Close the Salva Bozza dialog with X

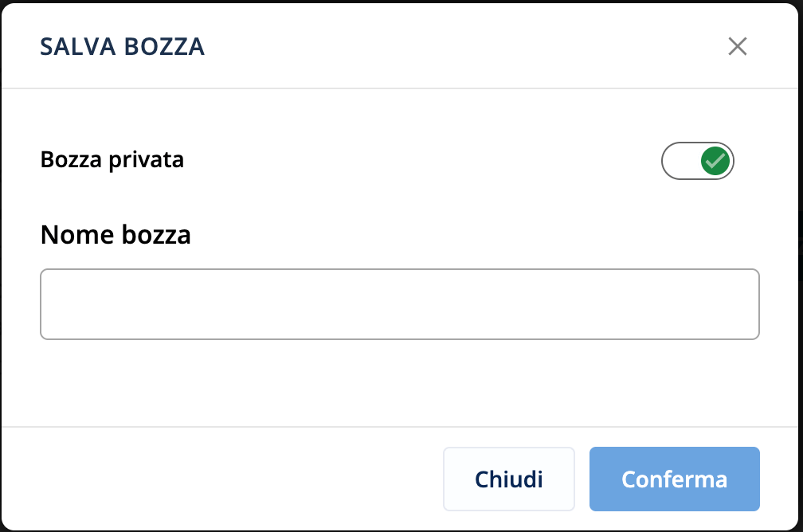[x=738, y=46]
